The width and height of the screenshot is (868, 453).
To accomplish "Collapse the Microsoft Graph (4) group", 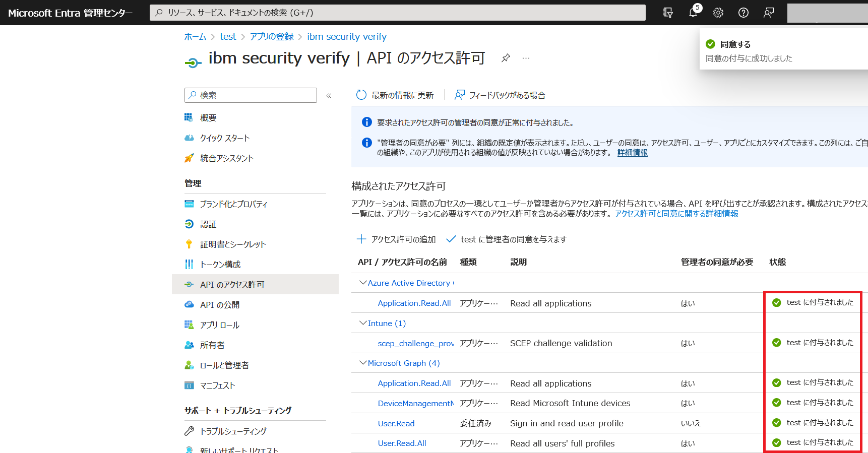I will (362, 363).
